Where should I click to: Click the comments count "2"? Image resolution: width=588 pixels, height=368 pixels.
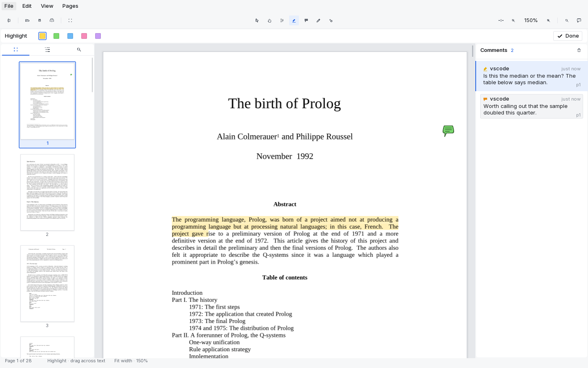tap(512, 50)
